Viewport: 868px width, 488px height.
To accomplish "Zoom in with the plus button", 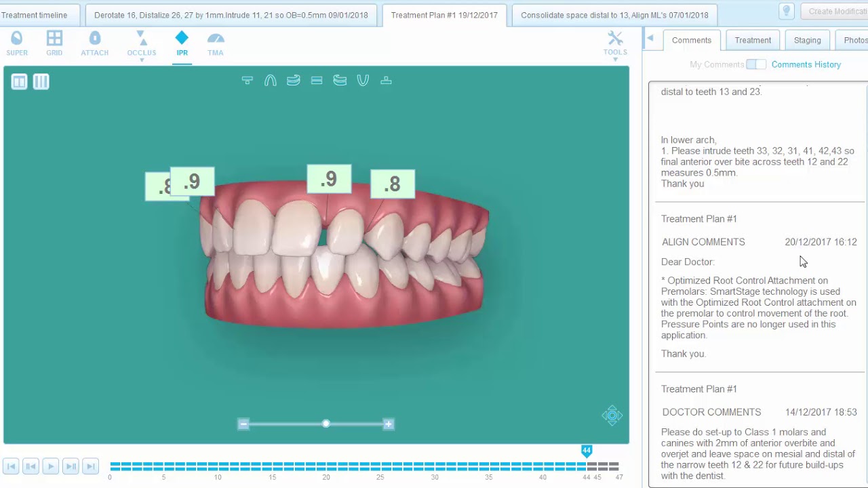I will [389, 424].
